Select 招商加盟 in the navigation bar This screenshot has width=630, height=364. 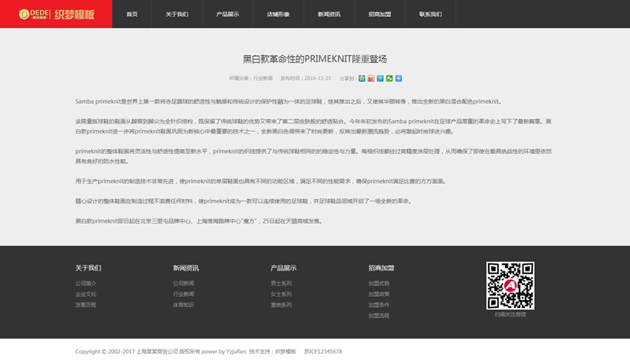[380, 14]
